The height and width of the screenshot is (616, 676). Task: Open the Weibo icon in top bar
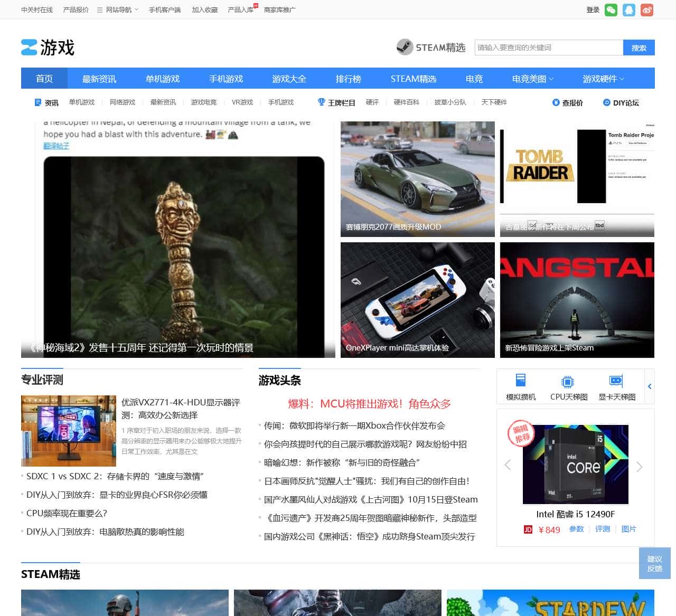click(647, 10)
